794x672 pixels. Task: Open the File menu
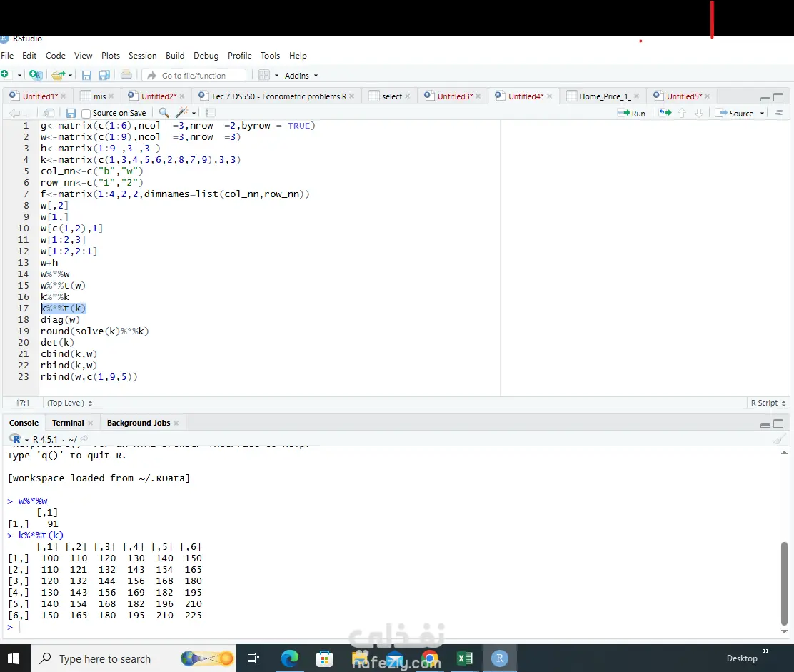[7, 56]
